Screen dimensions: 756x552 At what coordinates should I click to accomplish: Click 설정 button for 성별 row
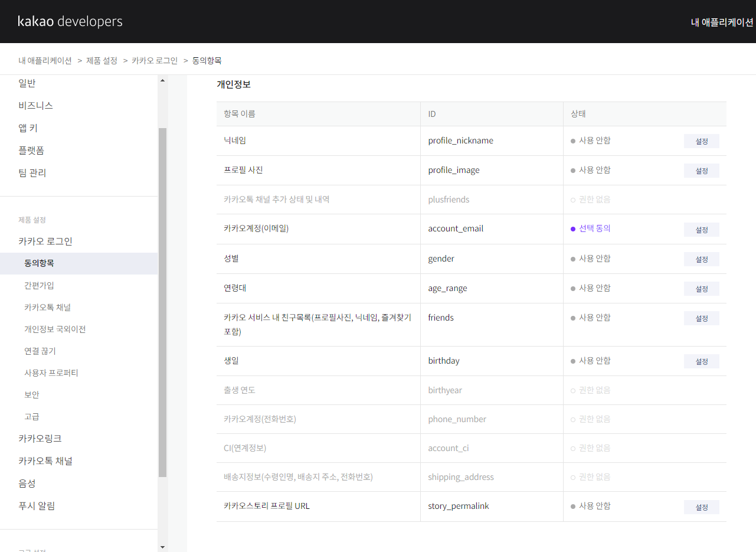point(702,259)
